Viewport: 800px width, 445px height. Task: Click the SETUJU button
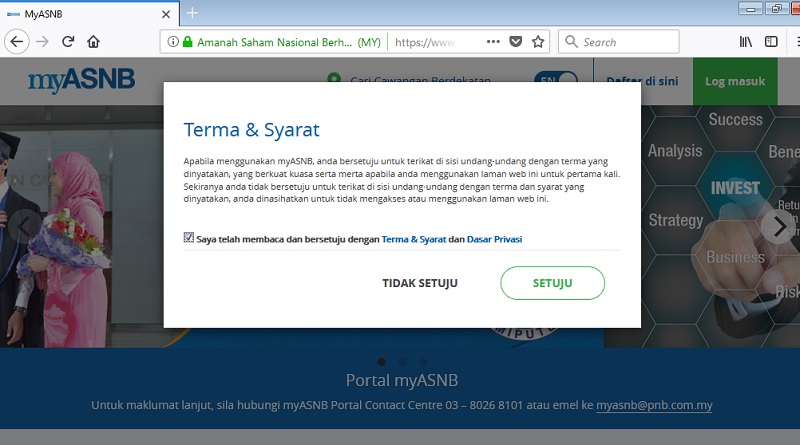tap(553, 283)
